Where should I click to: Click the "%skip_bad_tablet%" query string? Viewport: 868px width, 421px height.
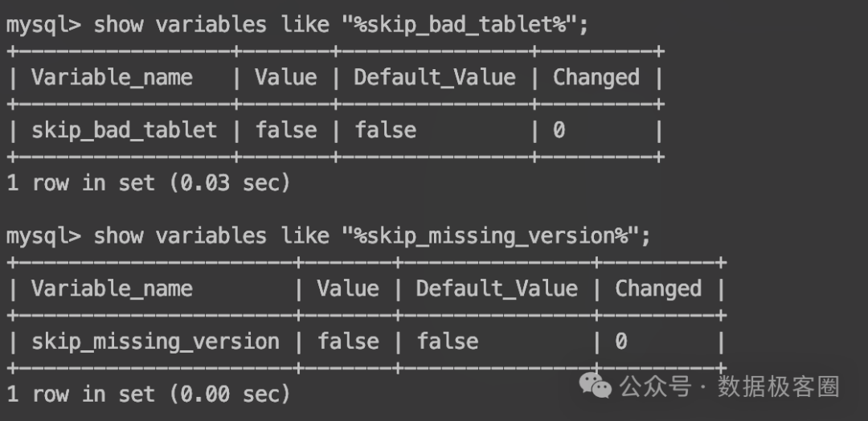[464, 25]
